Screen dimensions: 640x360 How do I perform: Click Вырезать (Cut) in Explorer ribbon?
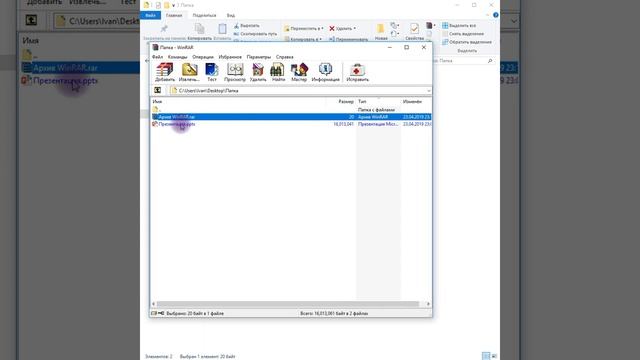[x=247, y=26]
